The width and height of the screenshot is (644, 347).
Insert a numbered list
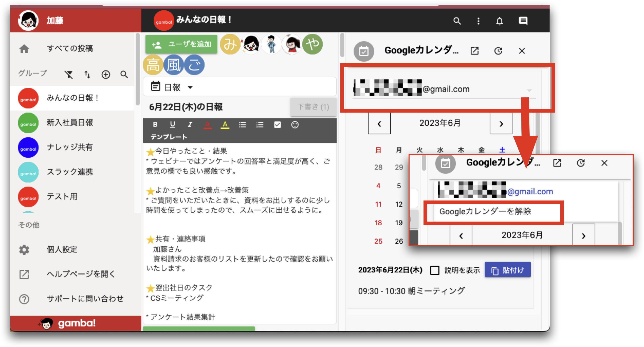click(x=260, y=125)
